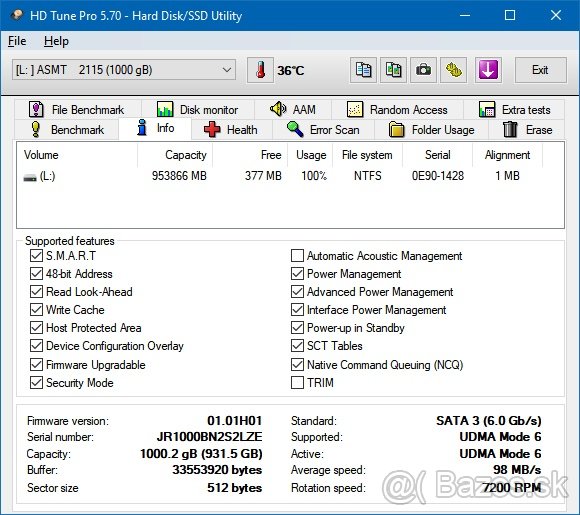Click the 0E90-1428 serial cell
This screenshot has width=580, height=515.
(438, 176)
